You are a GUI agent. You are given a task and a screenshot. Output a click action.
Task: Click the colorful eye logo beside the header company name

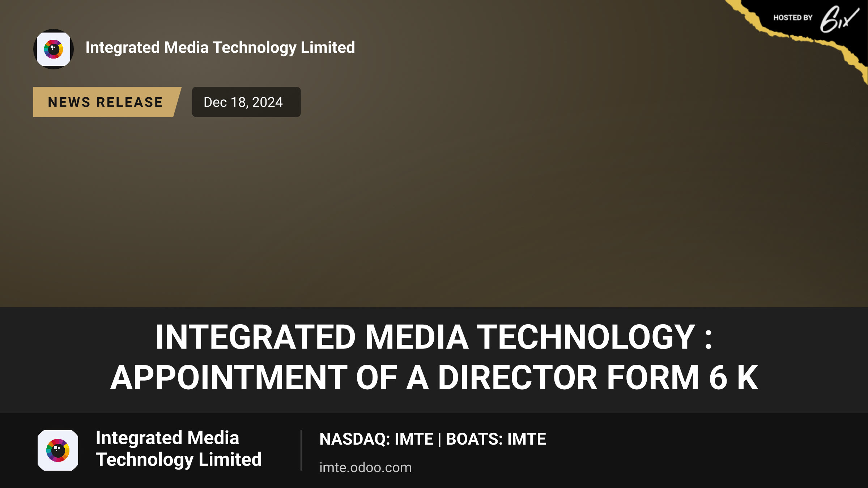pos(54,49)
